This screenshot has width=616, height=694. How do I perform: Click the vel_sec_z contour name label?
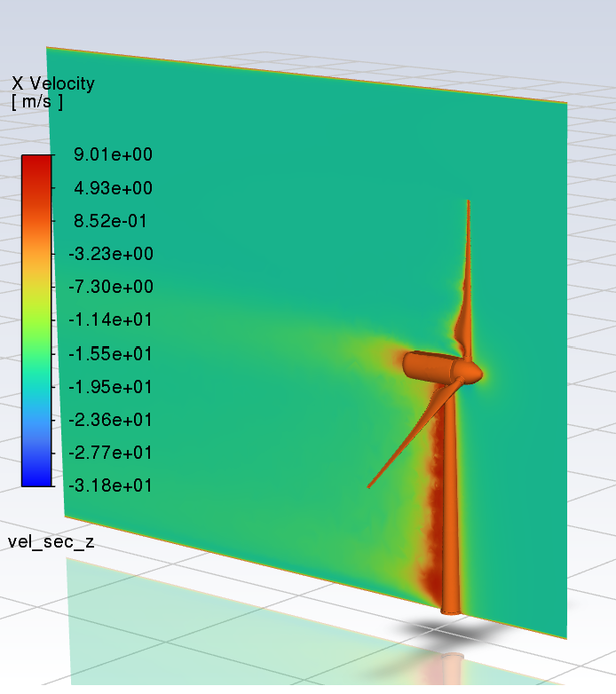[x=51, y=541]
